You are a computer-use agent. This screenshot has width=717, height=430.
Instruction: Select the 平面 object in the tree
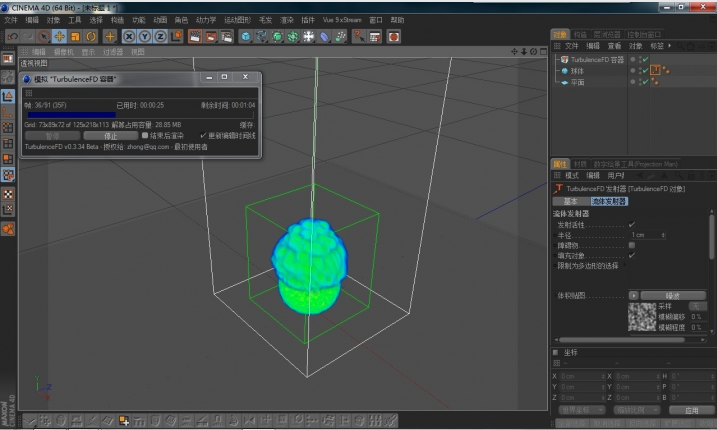577,82
